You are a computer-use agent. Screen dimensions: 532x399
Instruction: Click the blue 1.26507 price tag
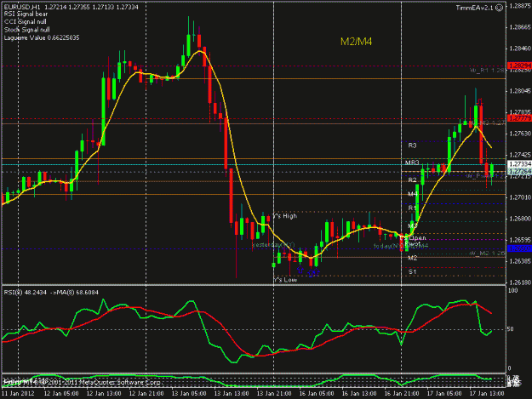tap(519, 248)
